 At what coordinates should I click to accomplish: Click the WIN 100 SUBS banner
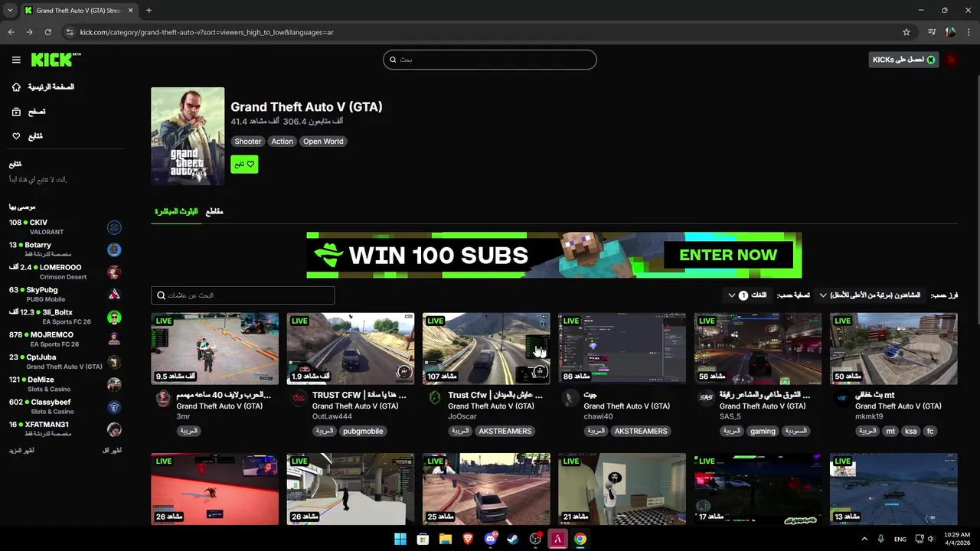[554, 255]
